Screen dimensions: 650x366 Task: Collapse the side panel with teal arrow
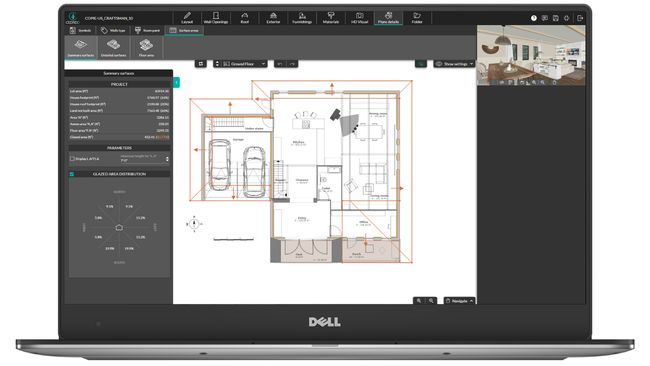coord(176,82)
